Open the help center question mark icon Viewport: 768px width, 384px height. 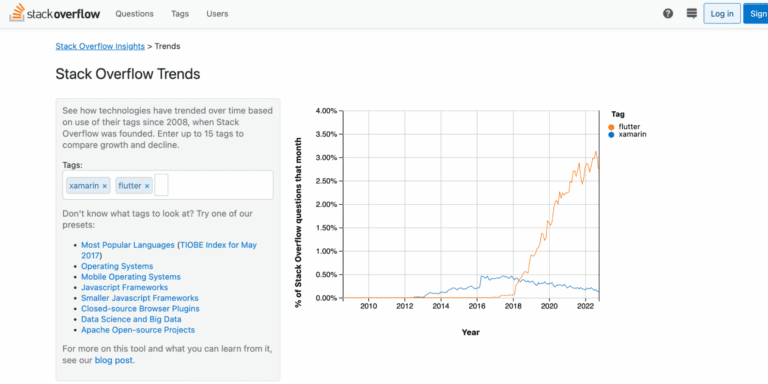coord(668,14)
